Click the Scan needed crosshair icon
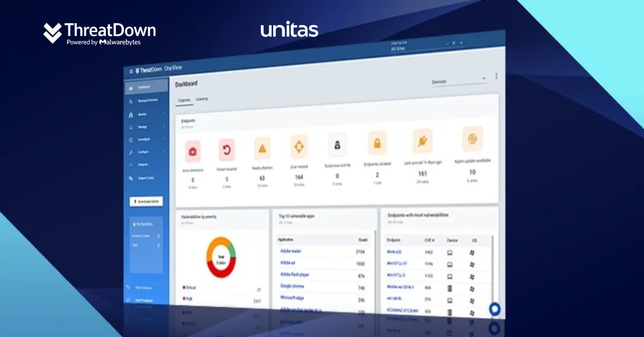This screenshot has height=337, width=644. (x=299, y=147)
